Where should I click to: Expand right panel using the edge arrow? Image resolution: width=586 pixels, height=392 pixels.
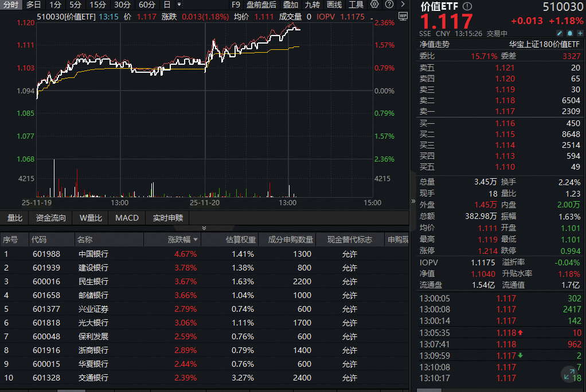pyautogui.click(x=412, y=202)
